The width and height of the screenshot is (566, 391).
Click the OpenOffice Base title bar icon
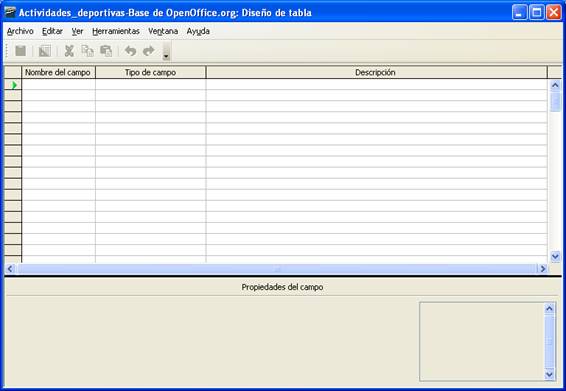point(10,12)
